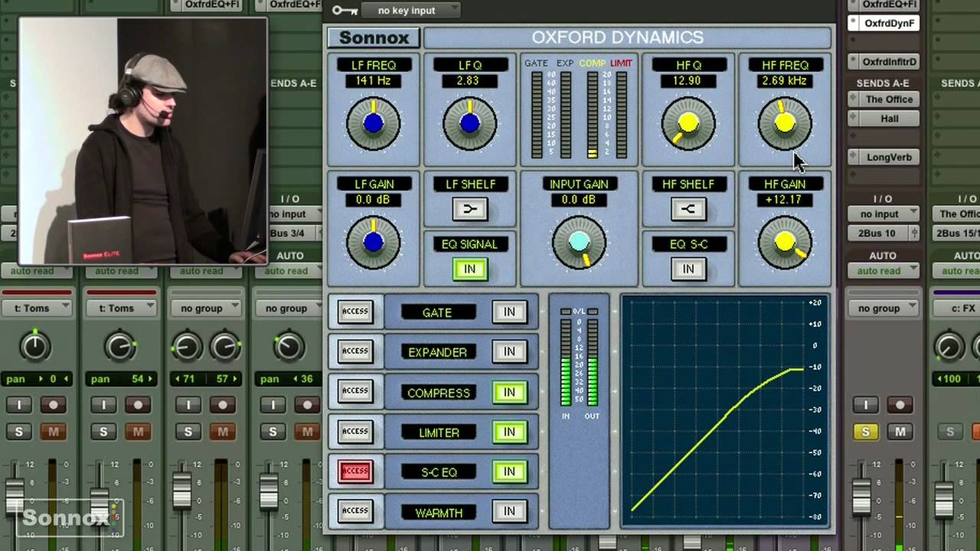Screen dimensions: 980x551
Task: Open the t: Toms group dropdown on first channel
Action: [35, 308]
